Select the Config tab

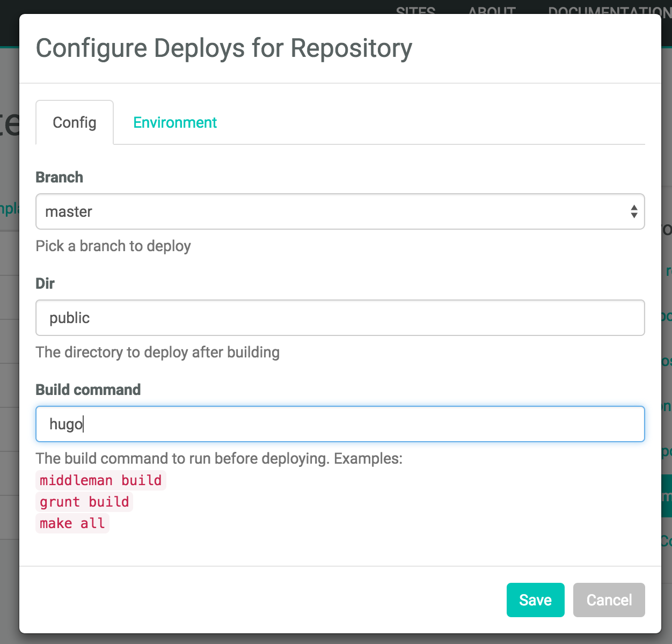tap(74, 122)
